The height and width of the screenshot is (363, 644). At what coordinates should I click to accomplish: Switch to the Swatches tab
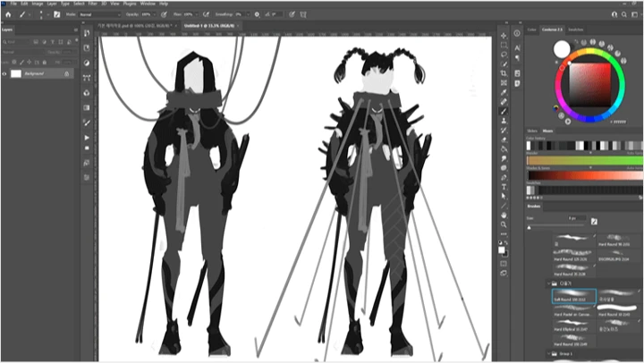[575, 30]
